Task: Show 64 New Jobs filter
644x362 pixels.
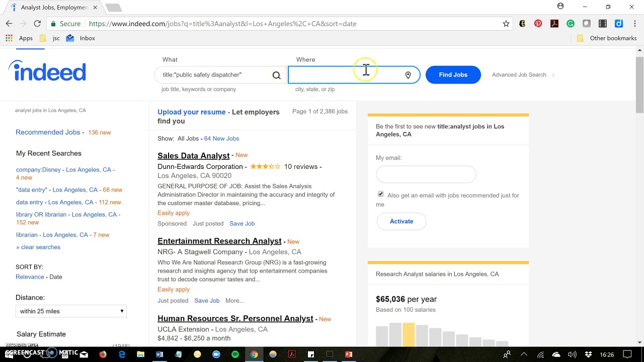Action: (221, 139)
